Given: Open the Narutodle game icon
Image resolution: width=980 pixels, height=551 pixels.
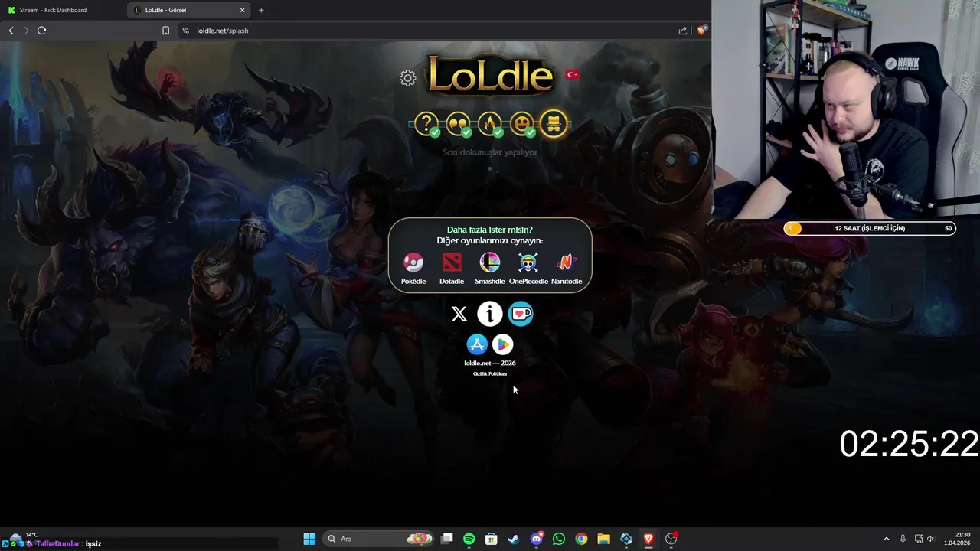Looking at the screenshot, I should (x=567, y=262).
